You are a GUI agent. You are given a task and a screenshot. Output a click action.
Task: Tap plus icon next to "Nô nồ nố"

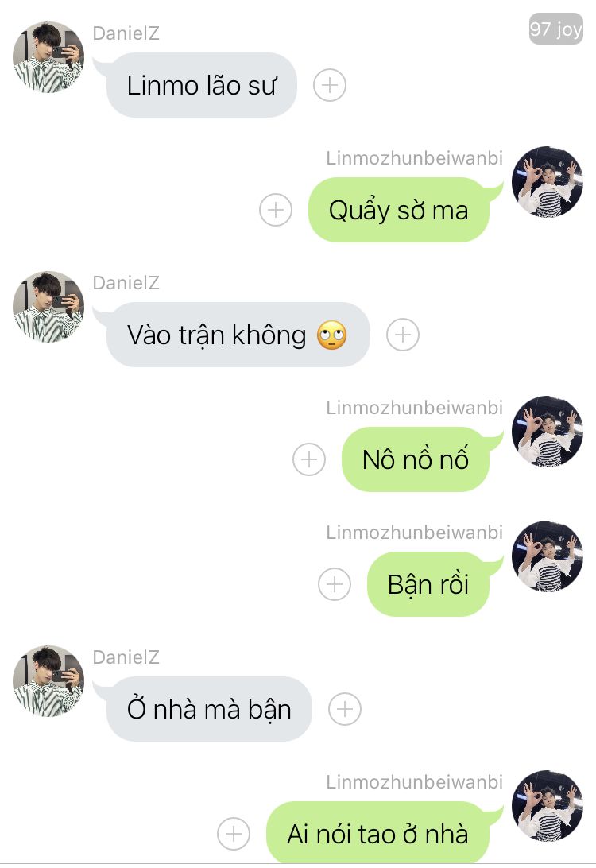coord(309,459)
